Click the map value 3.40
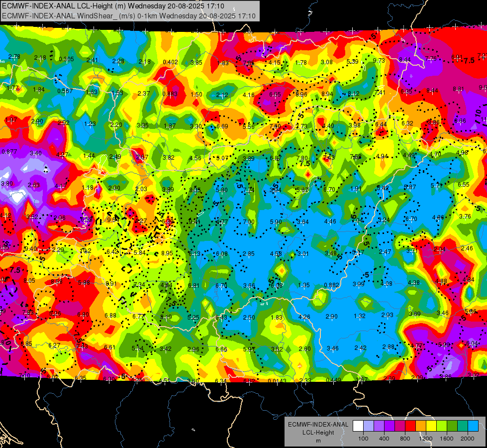487x448 pixels. pos(36,153)
